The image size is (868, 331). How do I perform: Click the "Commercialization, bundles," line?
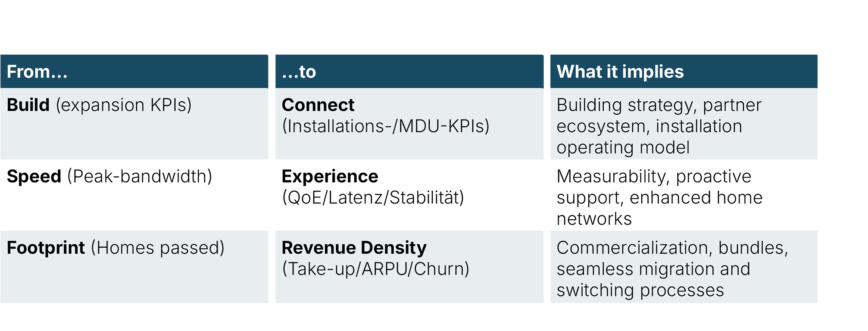coord(672,248)
